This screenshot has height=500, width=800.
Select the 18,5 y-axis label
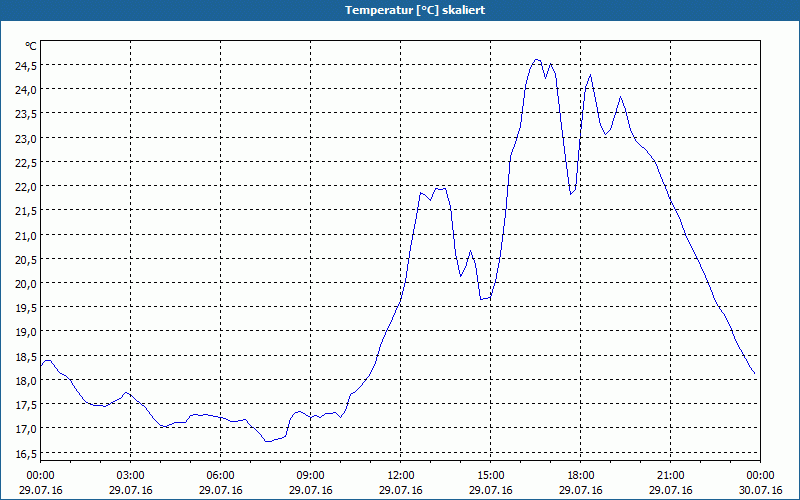coord(26,356)
